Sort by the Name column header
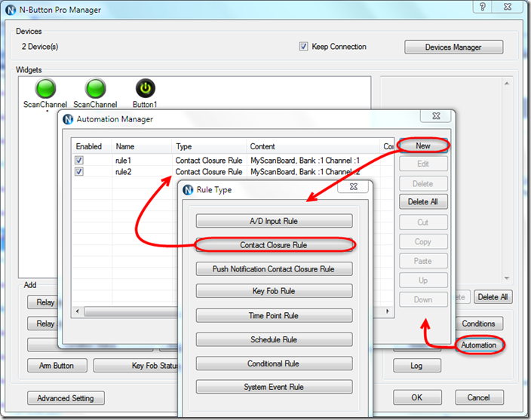Viewport: 531px width, 420px height. click(x=142, y=146)
